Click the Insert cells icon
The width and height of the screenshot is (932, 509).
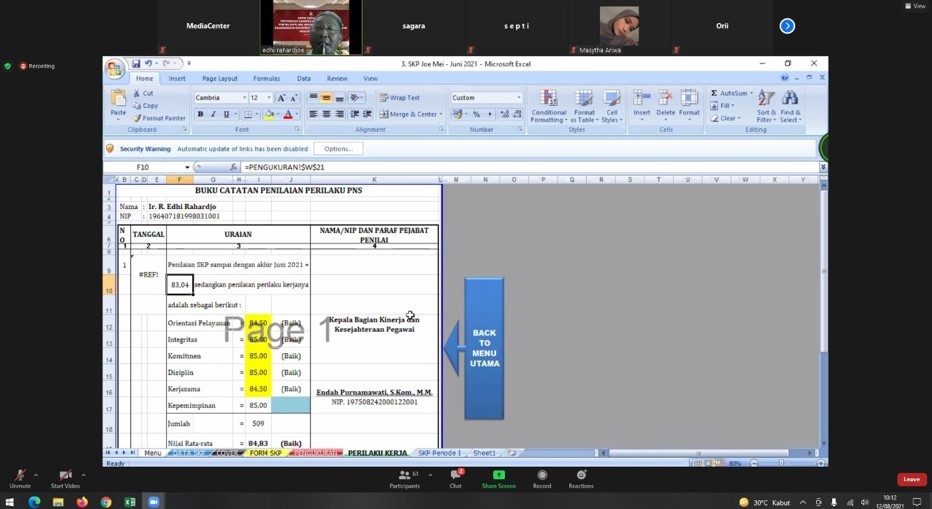click(641, 103)
